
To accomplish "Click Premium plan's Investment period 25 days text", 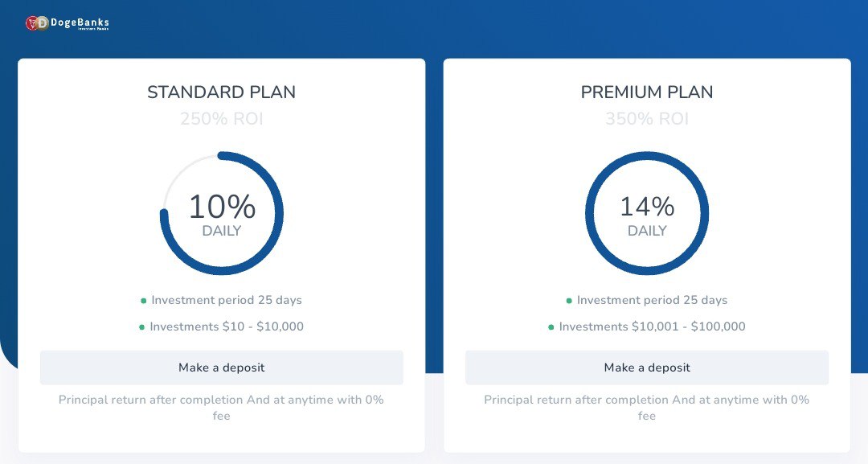I will (x=652, y=300).
